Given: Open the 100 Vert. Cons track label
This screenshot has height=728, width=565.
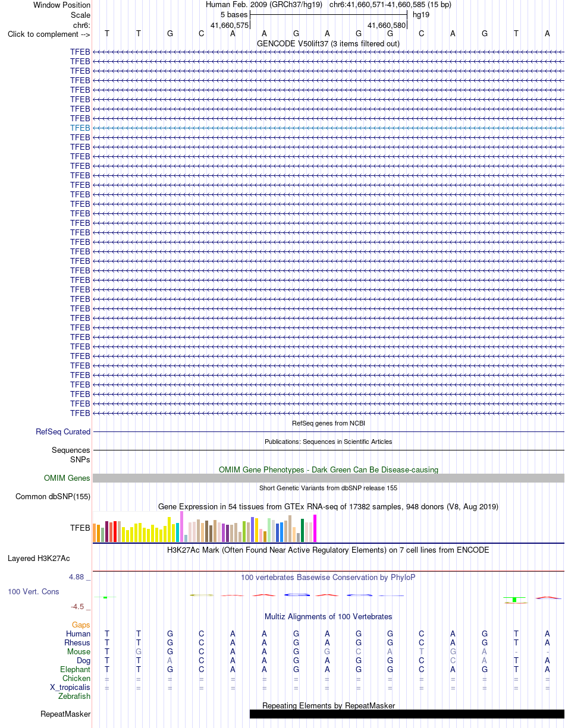Looking at the screenshot, I should tap(33, 592).
